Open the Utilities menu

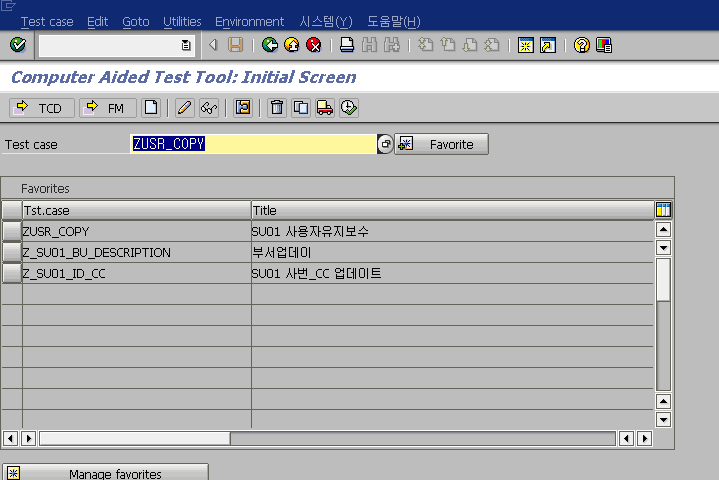tap(182, 22)
